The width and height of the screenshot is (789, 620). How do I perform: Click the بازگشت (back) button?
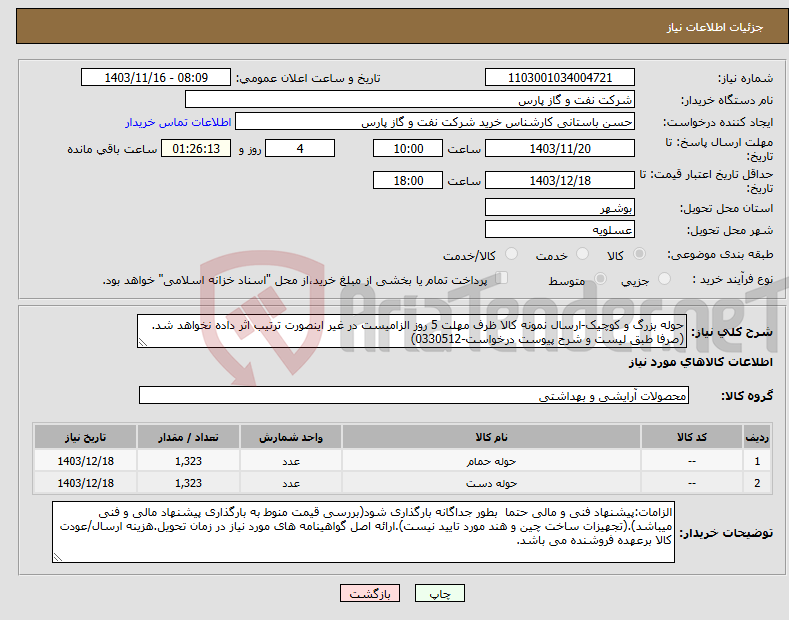click(370, 593)
